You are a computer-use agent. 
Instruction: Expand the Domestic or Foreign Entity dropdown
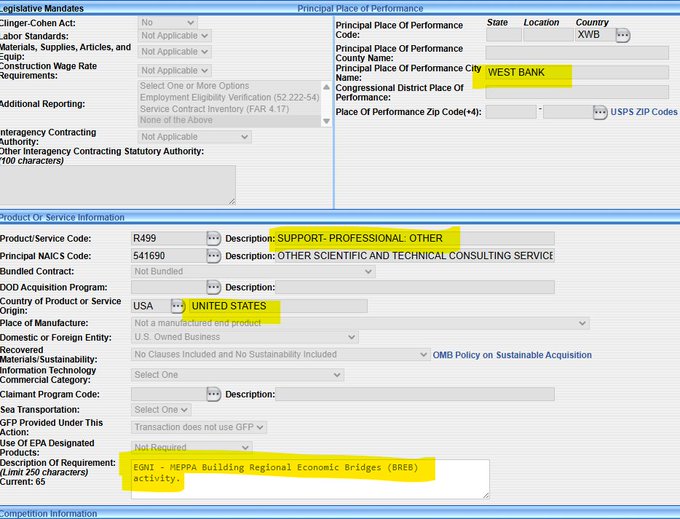pos(245,337)
